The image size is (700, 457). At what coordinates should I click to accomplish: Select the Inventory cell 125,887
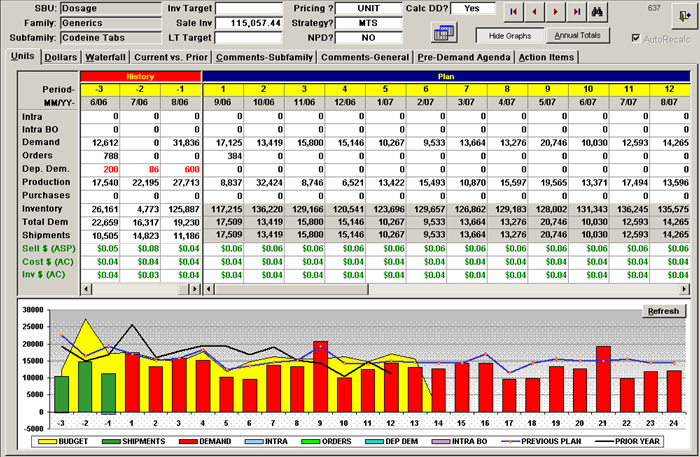pos(181,209)
